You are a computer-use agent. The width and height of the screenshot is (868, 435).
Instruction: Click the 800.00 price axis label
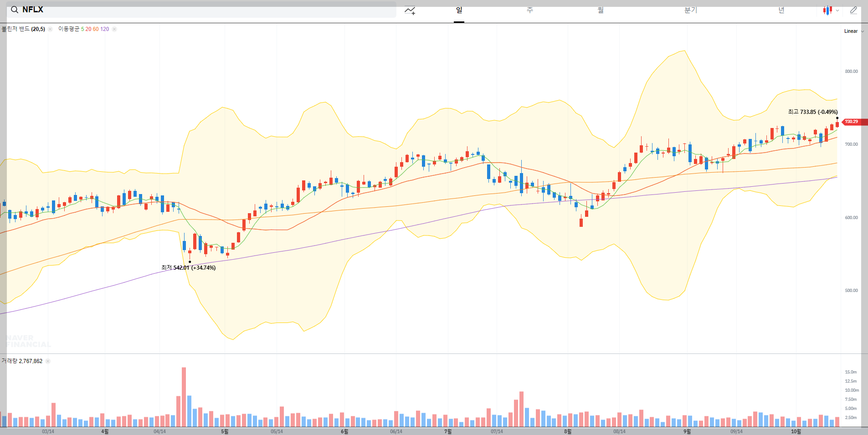(851, 72)
